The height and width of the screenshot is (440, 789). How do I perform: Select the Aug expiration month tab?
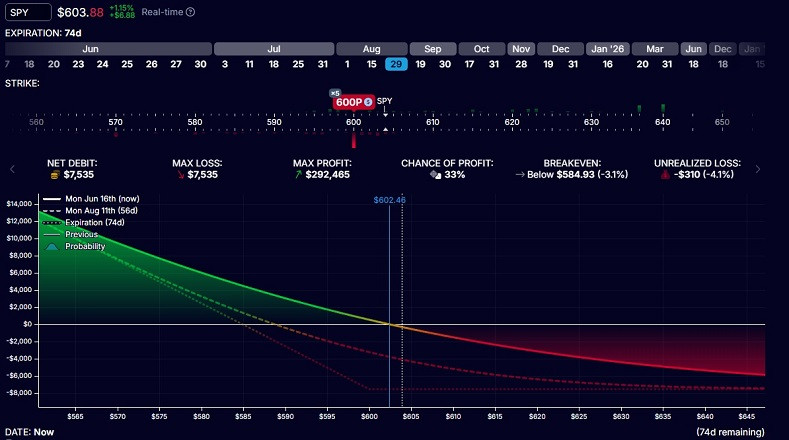tap(372, 49)
